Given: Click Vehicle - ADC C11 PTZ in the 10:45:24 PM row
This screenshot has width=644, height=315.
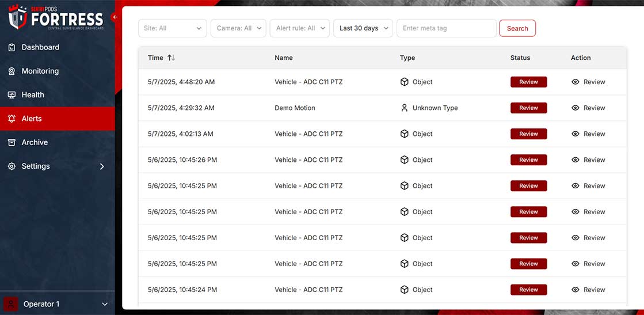Looking at the screenshot, I should [308, 290].
